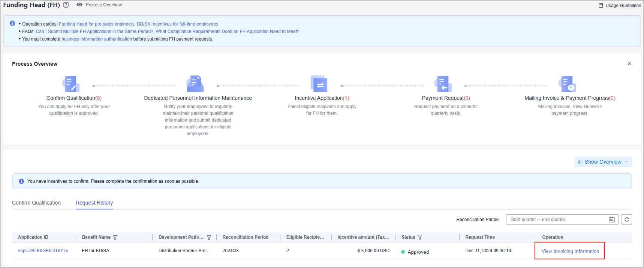Click the Dedicated Personnel Information Maintenance icon
Screen dimensions: 644x268
(195, 84)
